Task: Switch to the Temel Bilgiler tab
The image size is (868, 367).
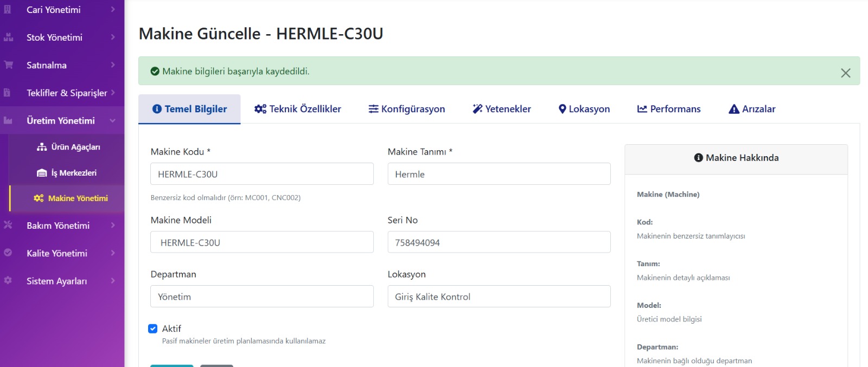Action: coord(189,109)
